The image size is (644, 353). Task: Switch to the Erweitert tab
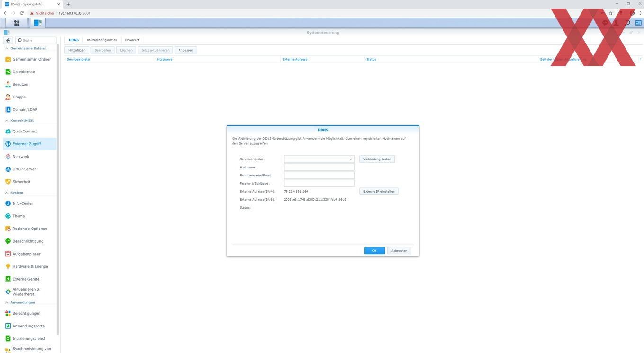coord(132,40)
